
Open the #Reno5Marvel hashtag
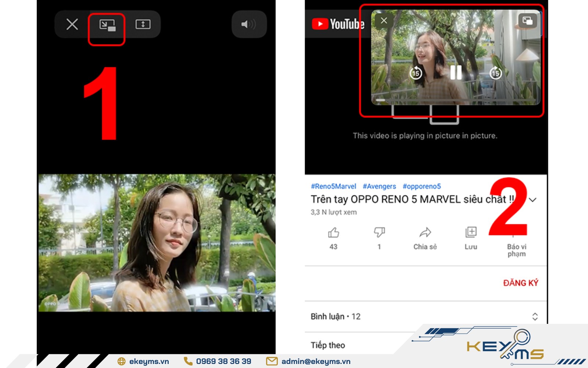333,186
